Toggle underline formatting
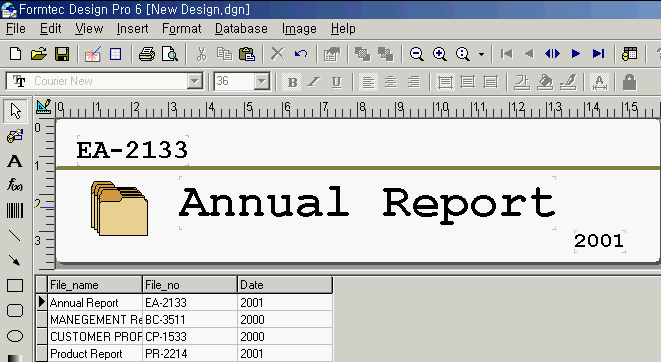The height and width of the screenshot is (362, 661). pos(336,82)
